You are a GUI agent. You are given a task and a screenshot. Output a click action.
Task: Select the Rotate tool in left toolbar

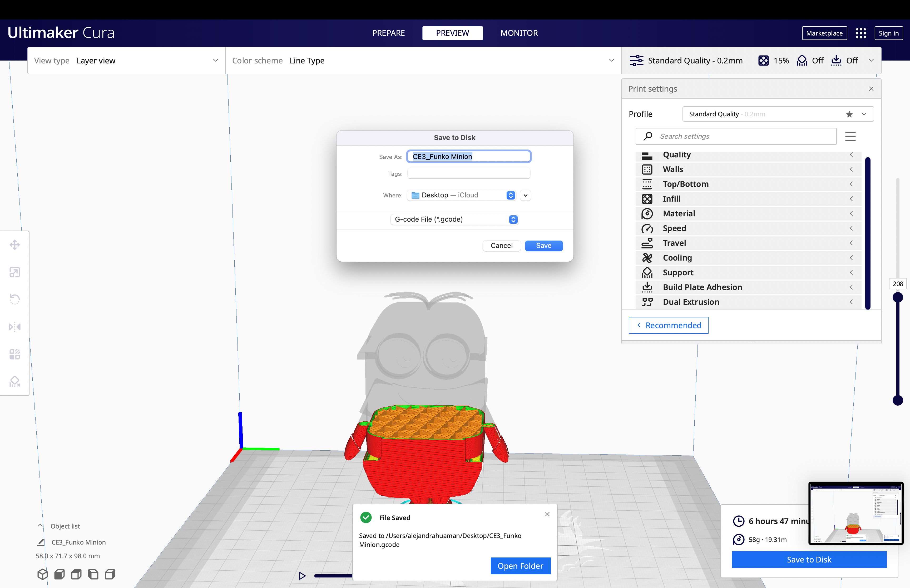pos(14,299)
